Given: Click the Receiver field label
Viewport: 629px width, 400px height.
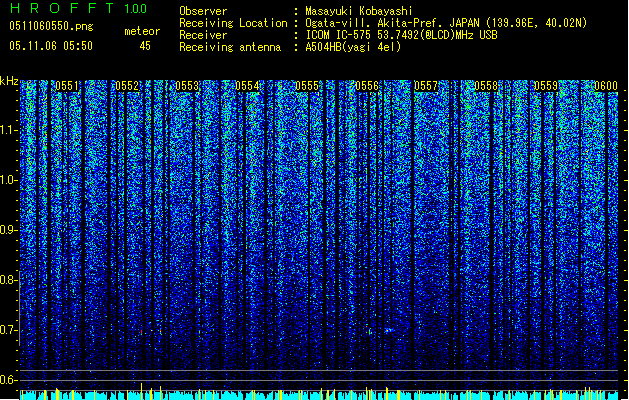Looking at the screenshot, I should tap(203, 35).
